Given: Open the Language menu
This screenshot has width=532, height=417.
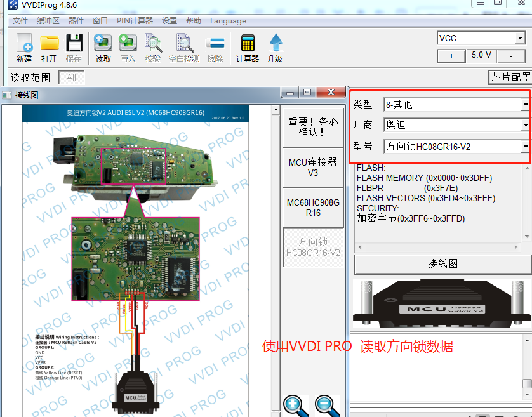Looking at the screenshot, I should (228, 21).
